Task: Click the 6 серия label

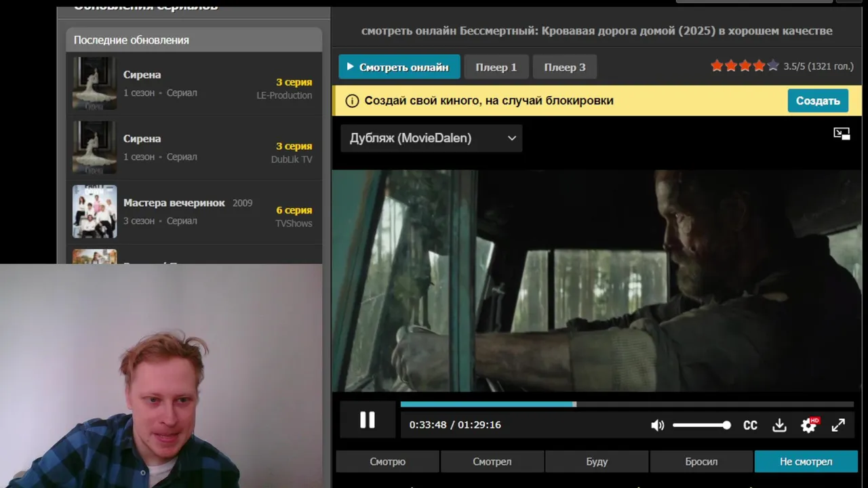Action: (x=294, y=210)
